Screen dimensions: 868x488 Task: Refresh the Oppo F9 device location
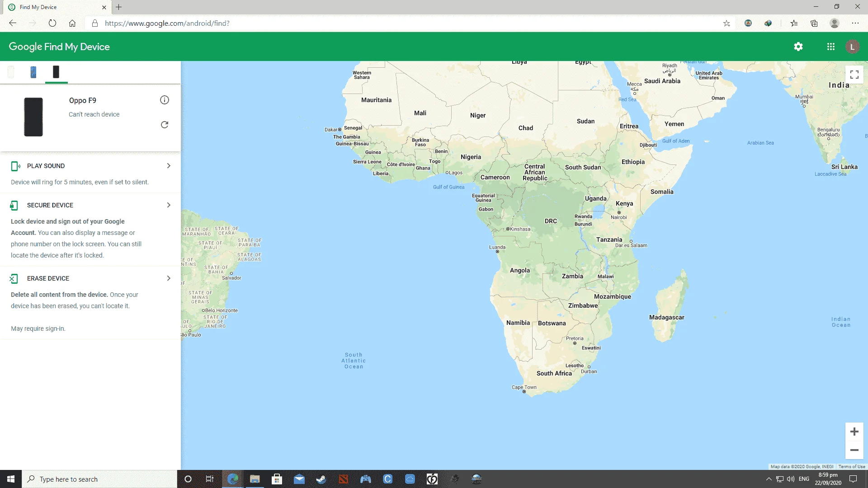coord(165,125)
